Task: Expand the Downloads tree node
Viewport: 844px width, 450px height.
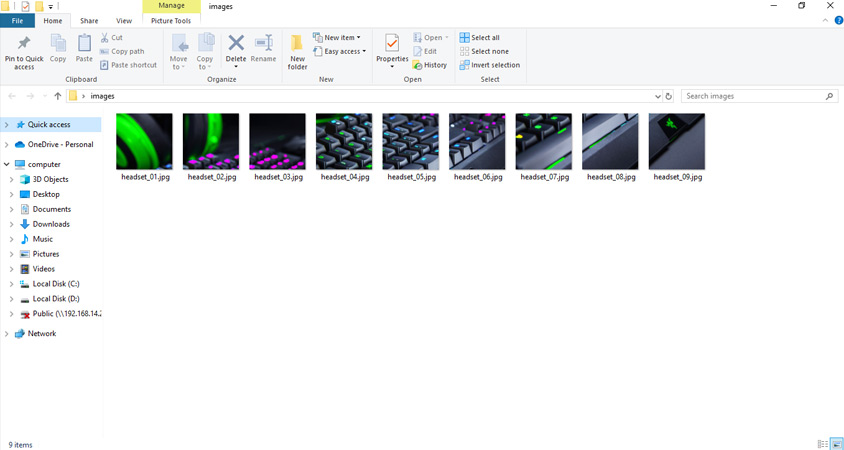Action: click(11, 224)
